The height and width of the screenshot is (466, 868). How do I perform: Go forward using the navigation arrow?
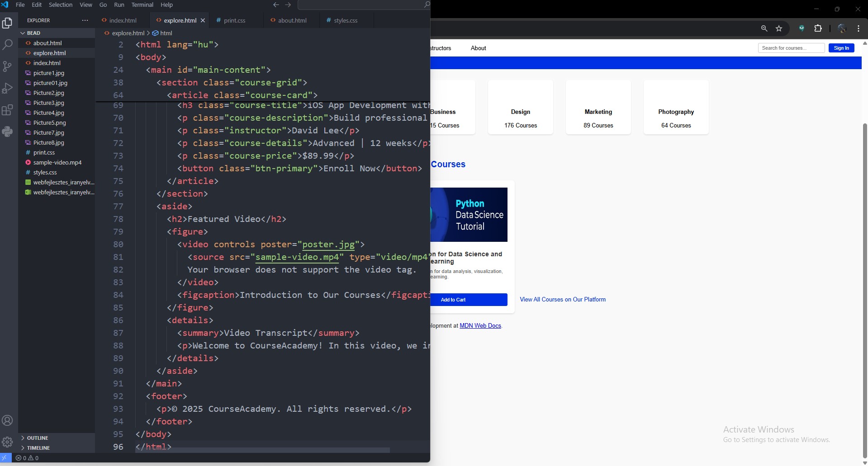(x=288, y=5)
